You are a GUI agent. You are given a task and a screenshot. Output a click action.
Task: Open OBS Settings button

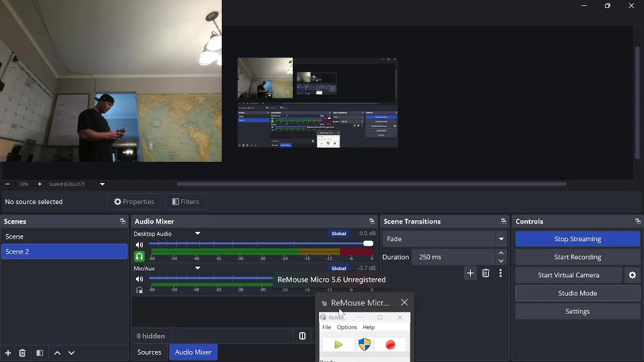pyautogui.click(x=578, y=311)
